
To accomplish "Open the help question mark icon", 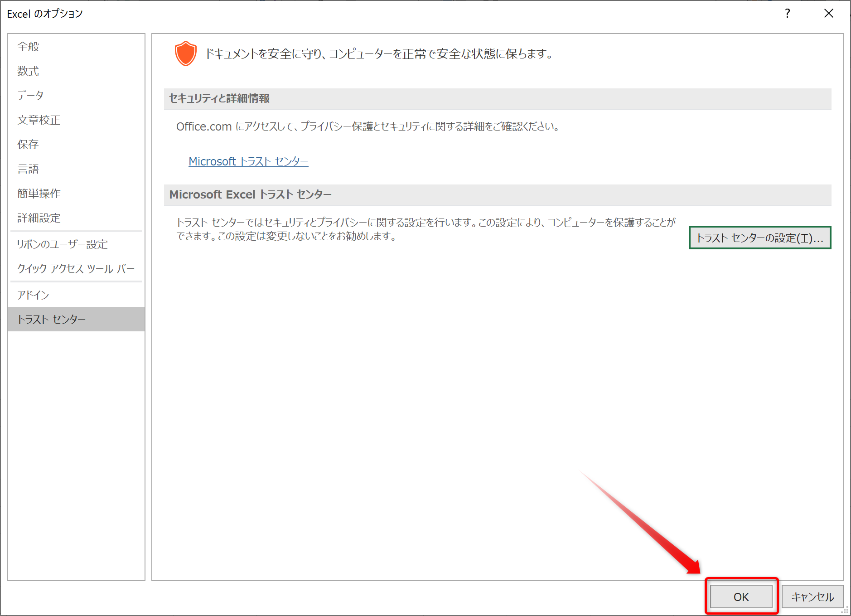I will [788, 14].
